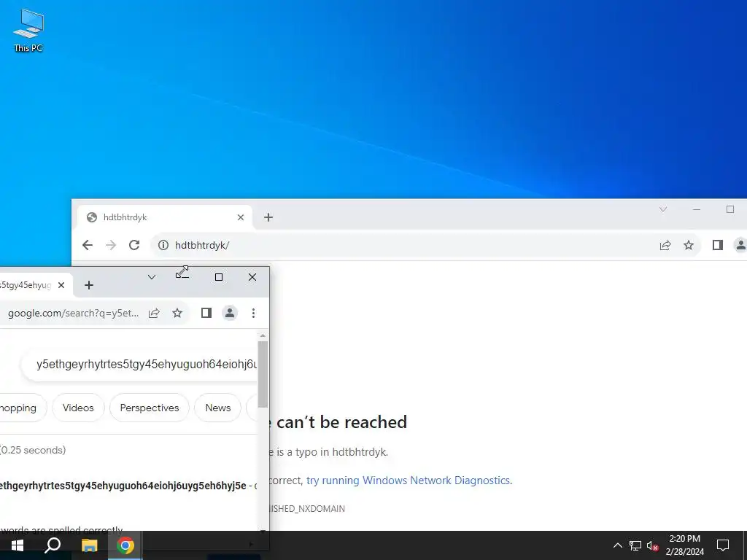Filter results by News
Screen dimensions: 747x560
(x=217, y=408)
